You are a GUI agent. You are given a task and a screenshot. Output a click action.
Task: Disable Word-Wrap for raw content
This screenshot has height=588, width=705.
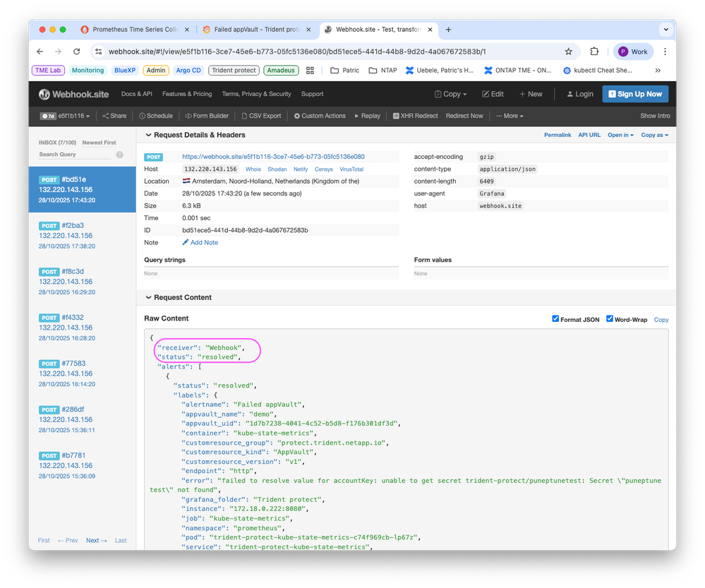click(x=608, y=318)
